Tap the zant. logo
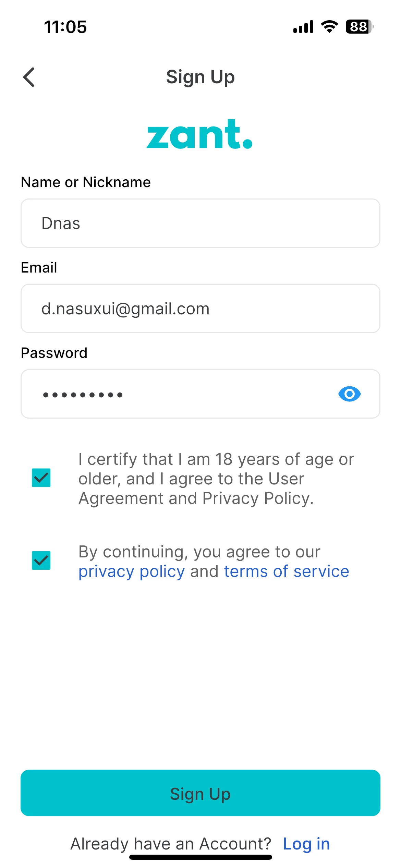 199,134
